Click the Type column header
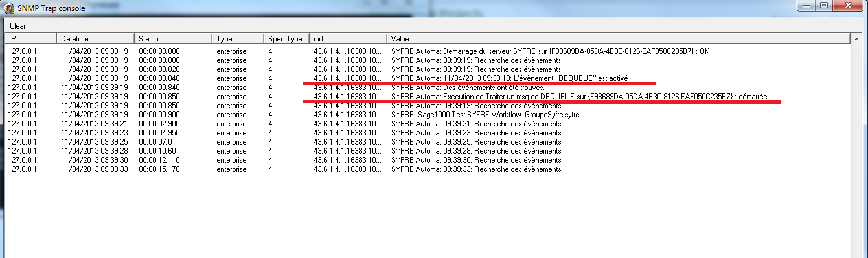The image size is (868, 258). click(238, 39)
